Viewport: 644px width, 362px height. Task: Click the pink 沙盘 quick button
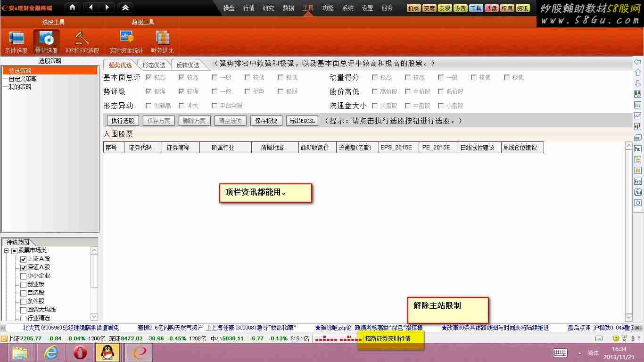point(491,8)
